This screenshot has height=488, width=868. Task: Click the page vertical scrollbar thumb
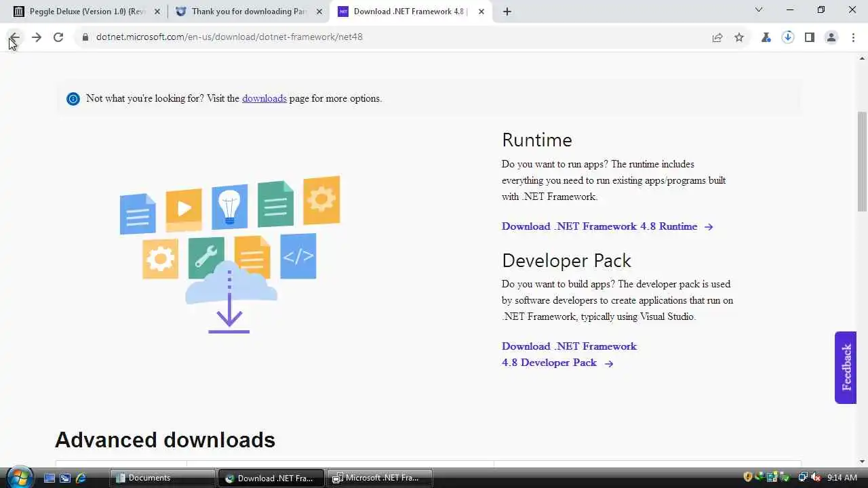862,161
